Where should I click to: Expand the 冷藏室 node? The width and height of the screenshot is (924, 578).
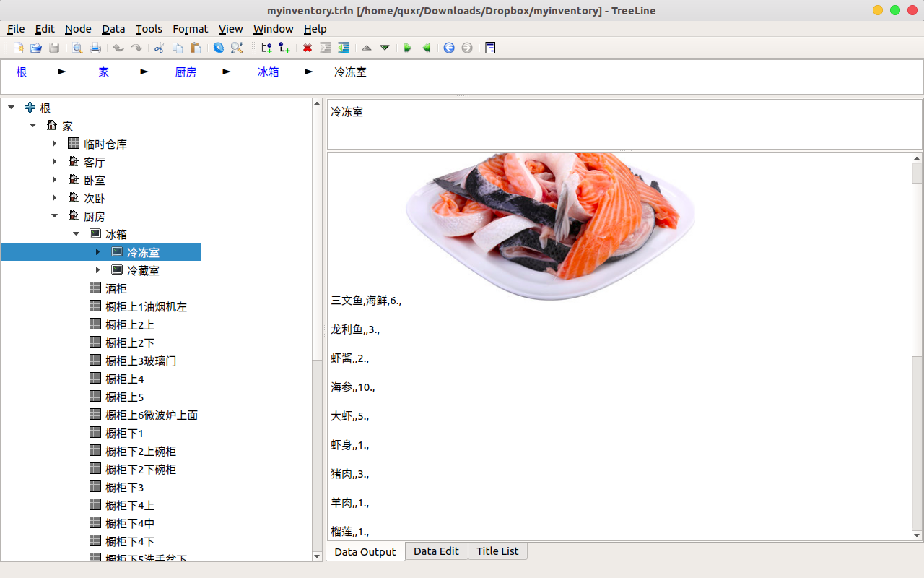(98, 270)
